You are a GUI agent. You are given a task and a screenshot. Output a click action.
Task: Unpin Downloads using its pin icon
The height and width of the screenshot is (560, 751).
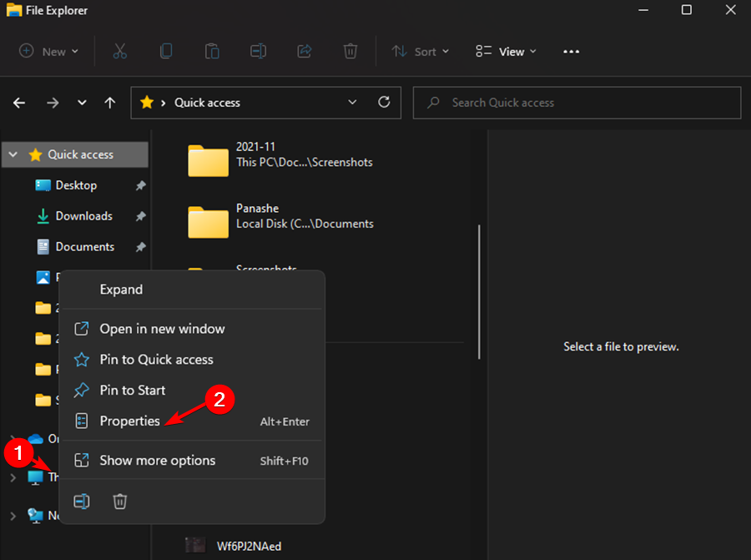click(140, 216)
